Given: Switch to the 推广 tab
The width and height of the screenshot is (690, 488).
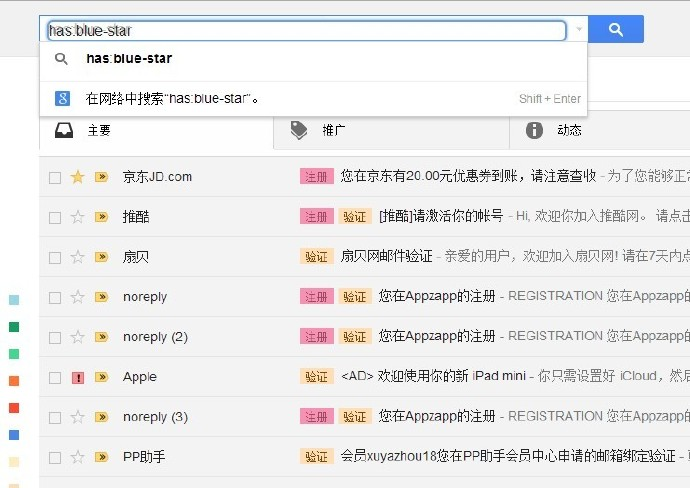Looking at the screenshot, I should (391, 130).
